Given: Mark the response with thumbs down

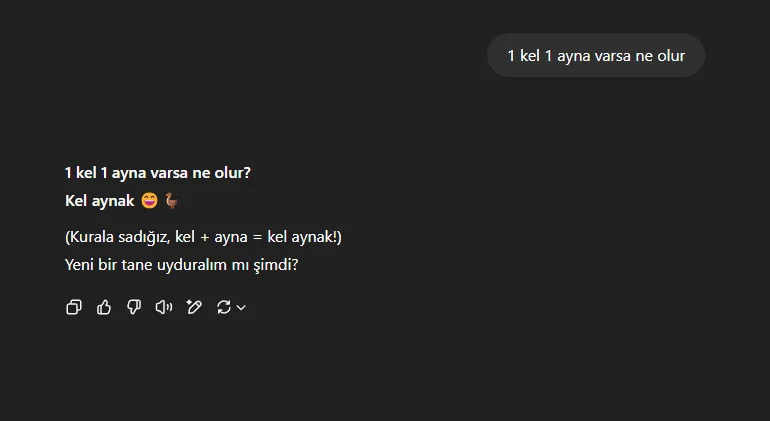Looking at the screenshot, I should click(x=134, y=307).
